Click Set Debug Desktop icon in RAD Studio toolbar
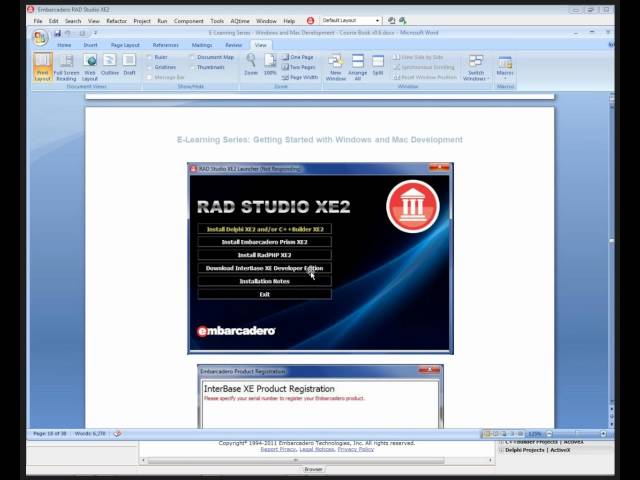 point(403,20)
